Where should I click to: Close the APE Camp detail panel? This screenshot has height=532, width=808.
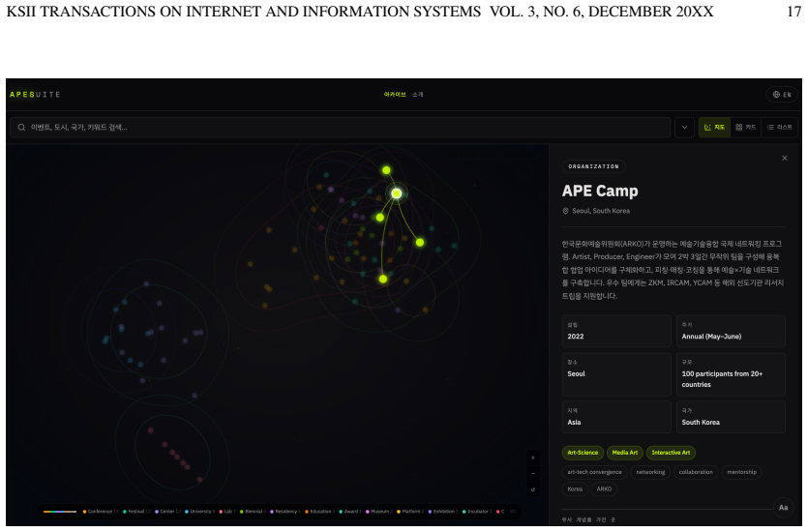click(785, 158)
